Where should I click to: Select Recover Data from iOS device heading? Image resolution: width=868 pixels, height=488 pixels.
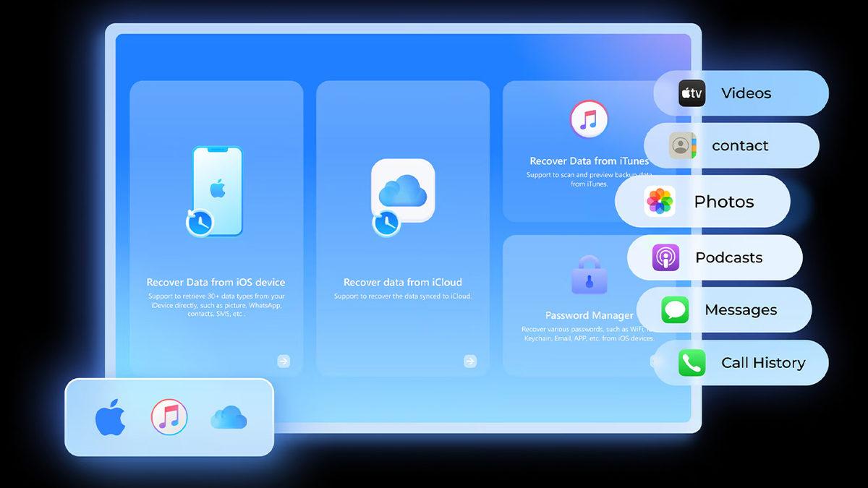216,282
